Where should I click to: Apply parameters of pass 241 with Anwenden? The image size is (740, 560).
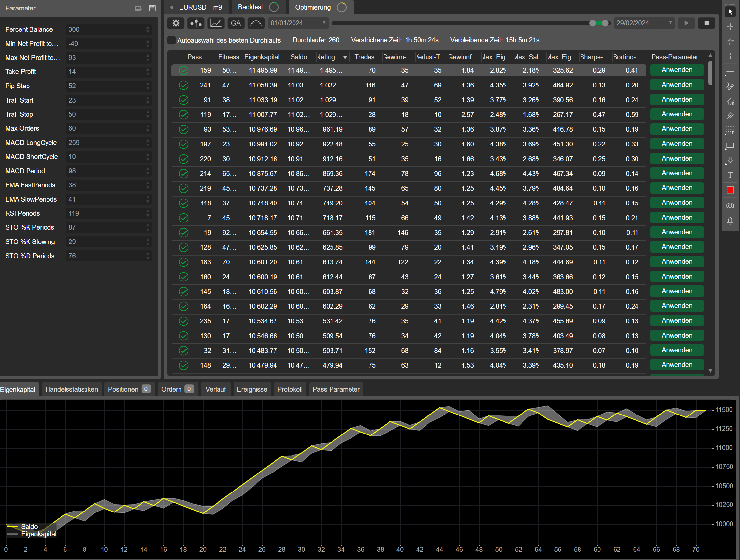click(677, 85)
